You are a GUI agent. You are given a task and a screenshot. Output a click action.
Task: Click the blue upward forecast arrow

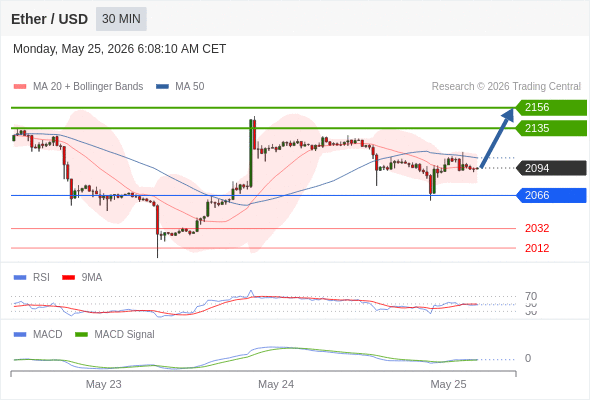[x=497, y=138]
